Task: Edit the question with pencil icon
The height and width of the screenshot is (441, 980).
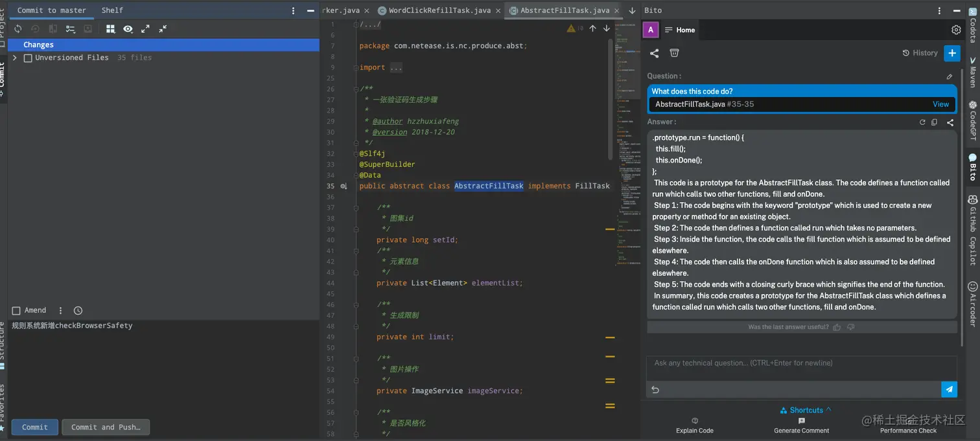Action: 950,76
